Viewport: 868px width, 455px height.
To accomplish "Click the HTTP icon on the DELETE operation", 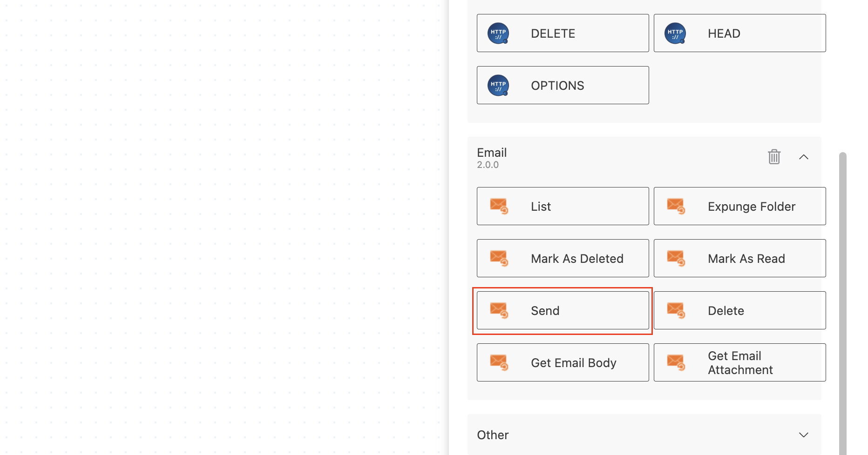I will pos(498,33).
